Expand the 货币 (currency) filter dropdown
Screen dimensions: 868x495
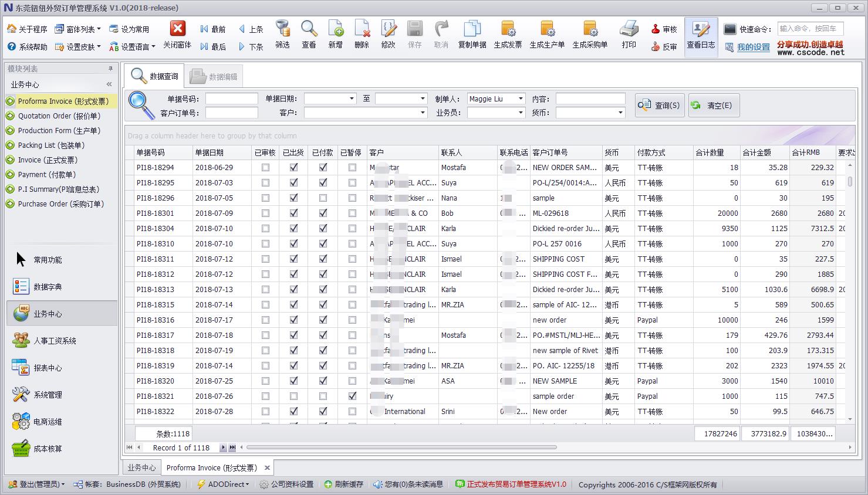620,113
